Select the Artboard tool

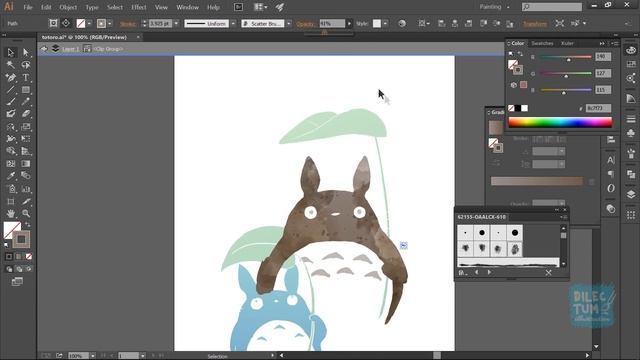(x=11, y=201)
